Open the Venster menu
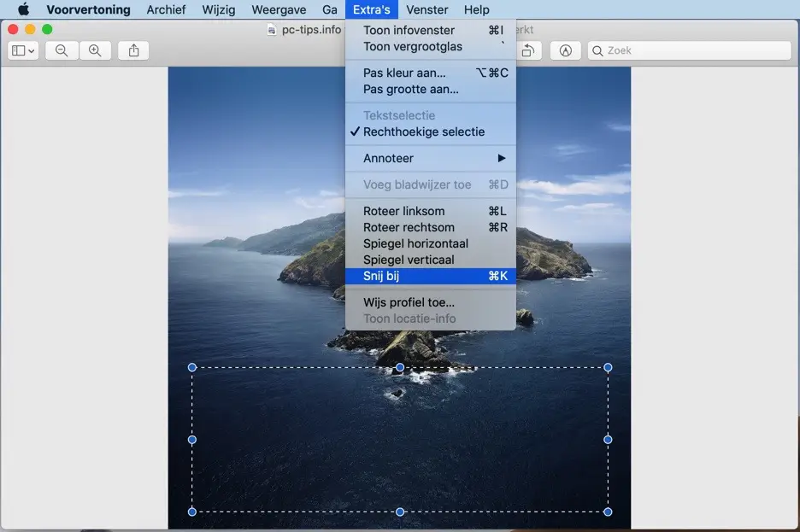The image size is (800, 532). [427, 9]
